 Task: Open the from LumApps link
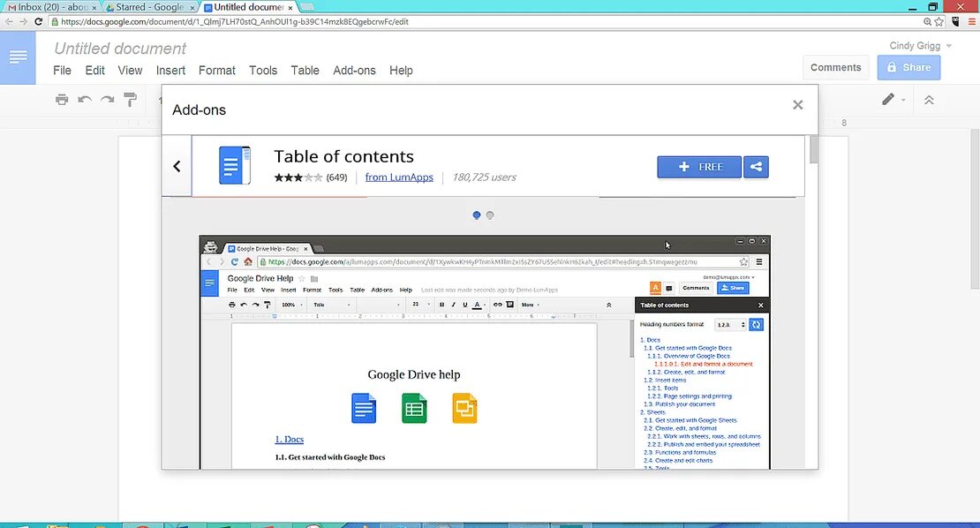pyautogui.click(x=399, y=177)
